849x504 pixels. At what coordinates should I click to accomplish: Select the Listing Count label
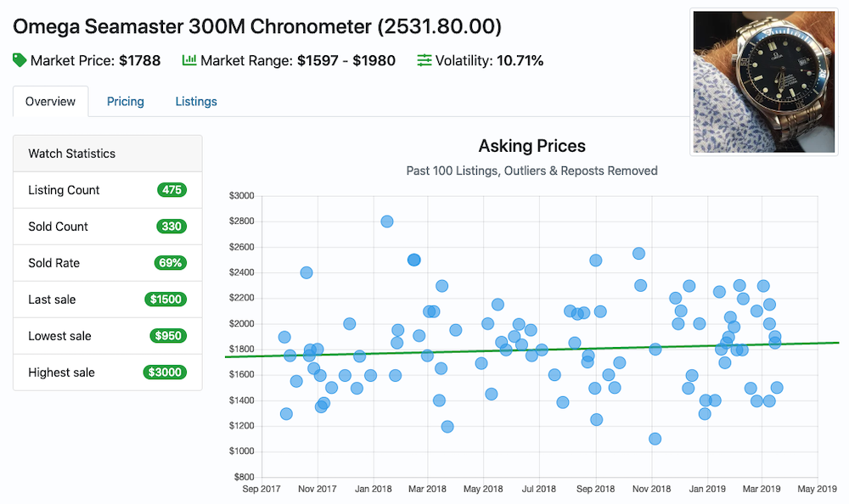(x=64, y=190)
